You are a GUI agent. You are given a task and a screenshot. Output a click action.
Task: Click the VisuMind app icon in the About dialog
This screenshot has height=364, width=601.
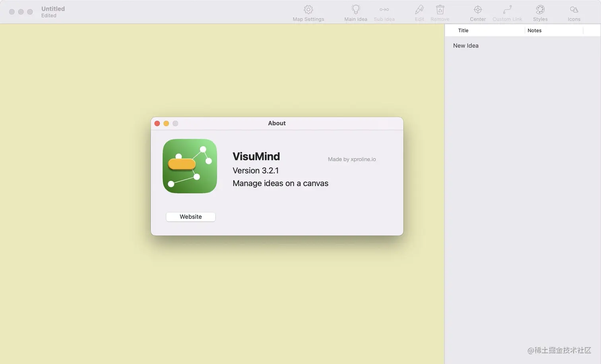pos(190,166)
